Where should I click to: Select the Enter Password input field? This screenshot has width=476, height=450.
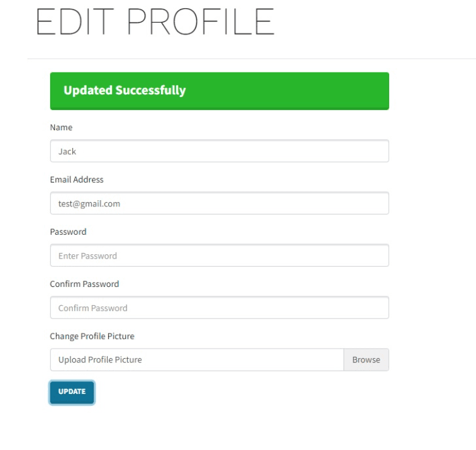point(219,256)
